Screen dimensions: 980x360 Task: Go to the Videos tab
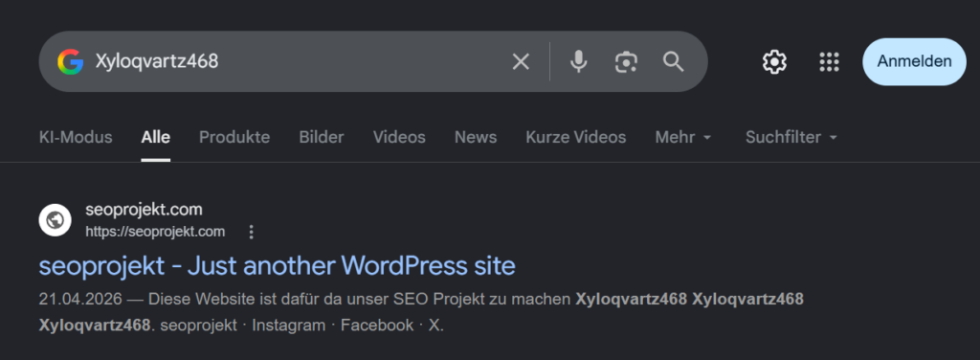point(399,137)
